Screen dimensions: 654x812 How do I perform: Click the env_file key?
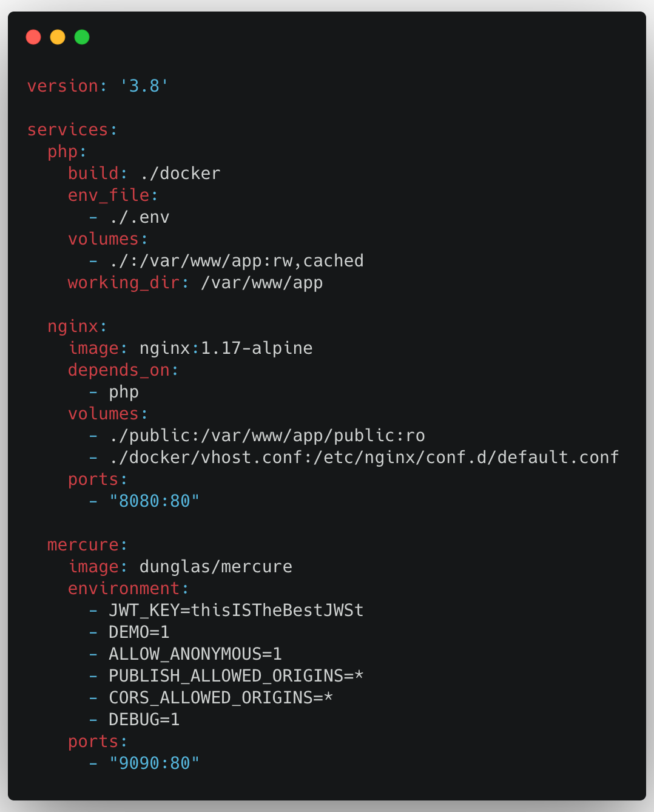pos(109,195)
